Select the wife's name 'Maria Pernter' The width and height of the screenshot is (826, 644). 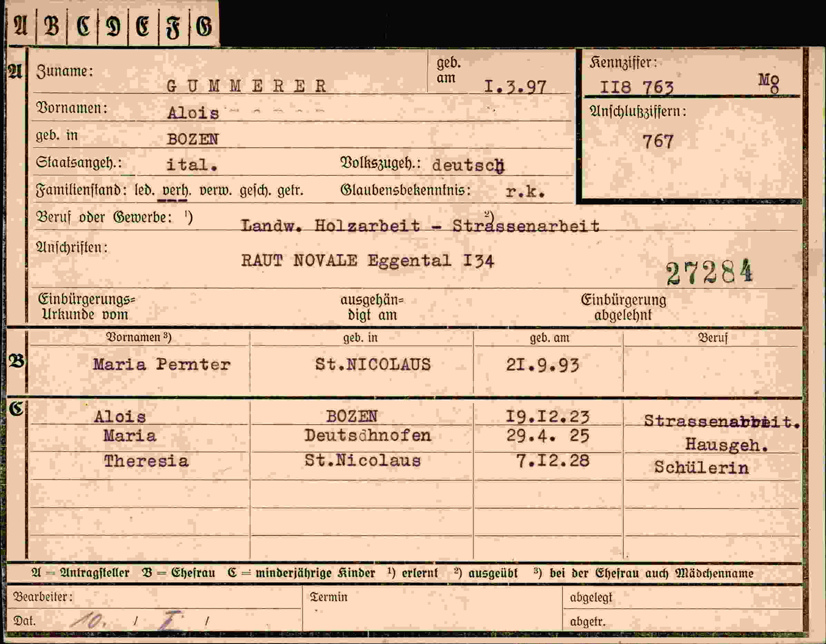(x=162, y=364)
